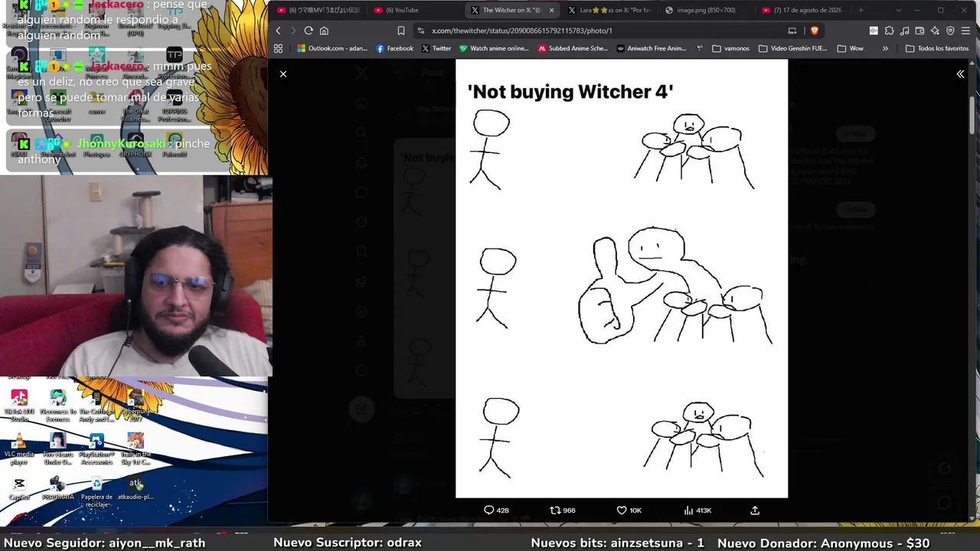980x551 pixels.
Task: Select the Cyberpunk 2077 desktop icon
Action: click(x=136, y=405)
